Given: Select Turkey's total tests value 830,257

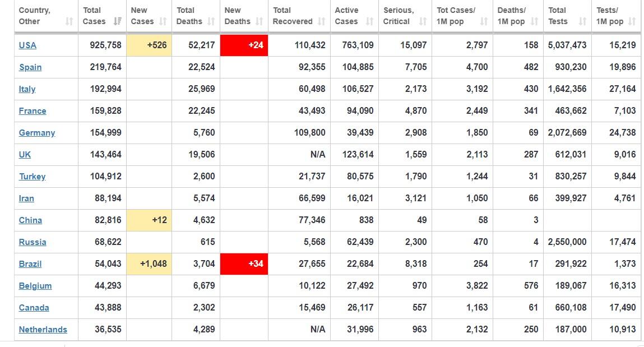Looking at the screenshot, I should pyautogui.click(x=571, y=177).
